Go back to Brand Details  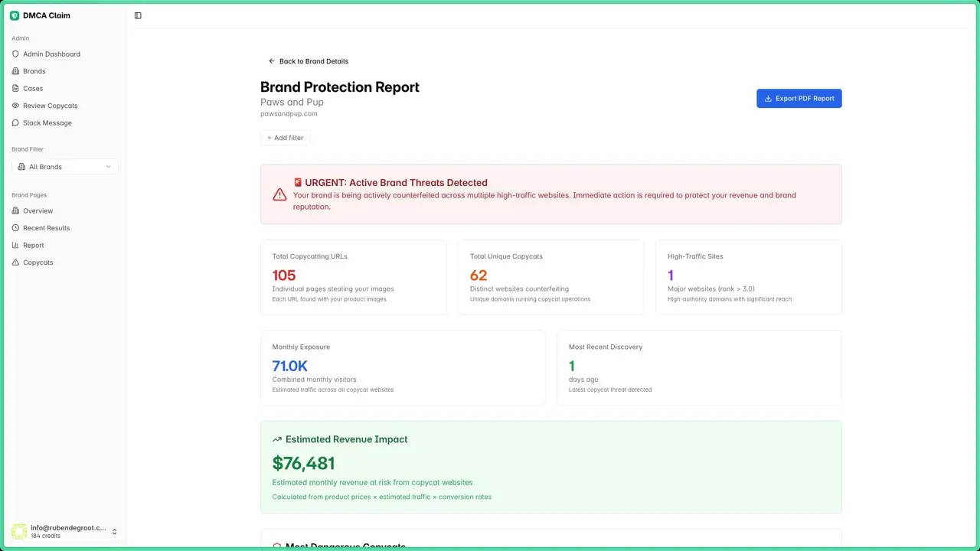(309, 61)
